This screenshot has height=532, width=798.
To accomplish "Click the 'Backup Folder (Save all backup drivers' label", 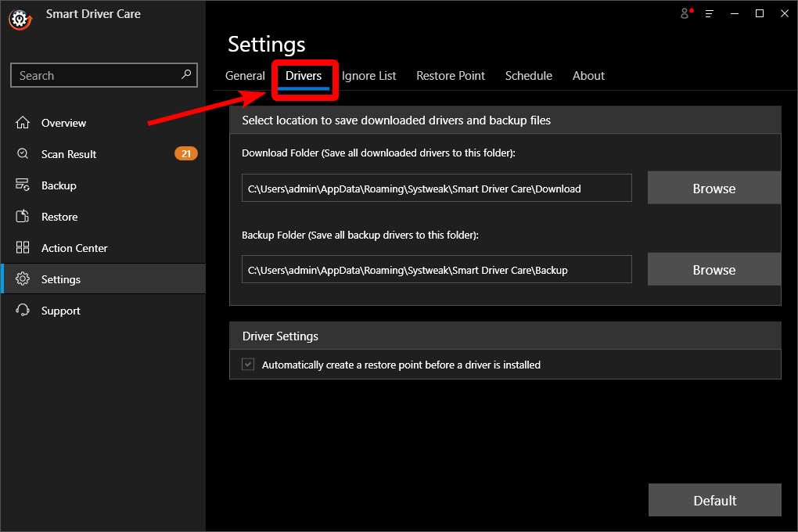I will 360,235.
